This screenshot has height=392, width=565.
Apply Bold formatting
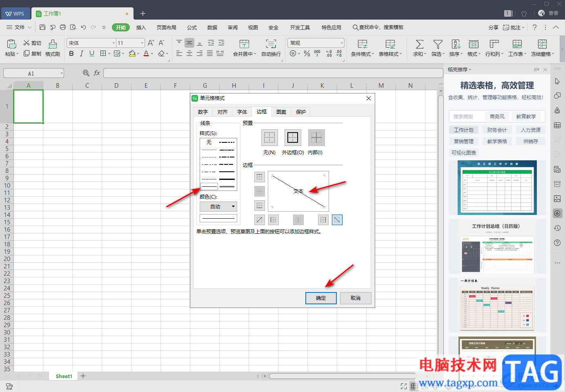[x=71, y=53]
